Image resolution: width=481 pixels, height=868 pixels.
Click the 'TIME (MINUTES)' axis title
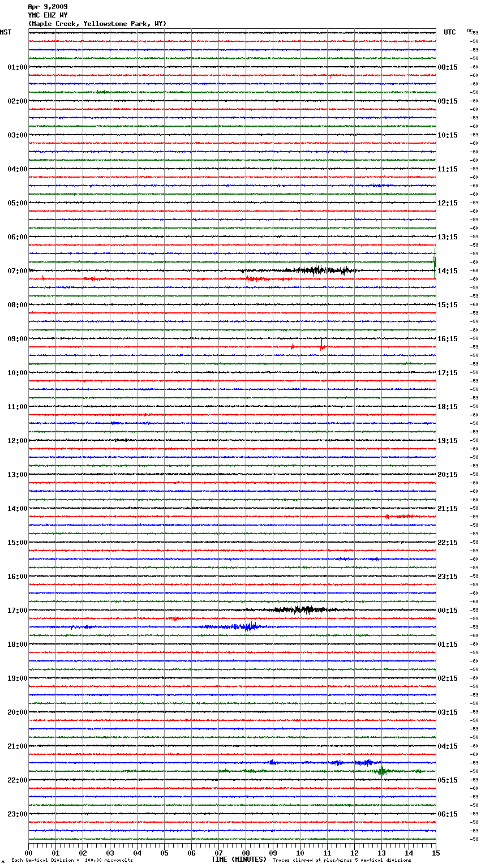pos(239,860)
